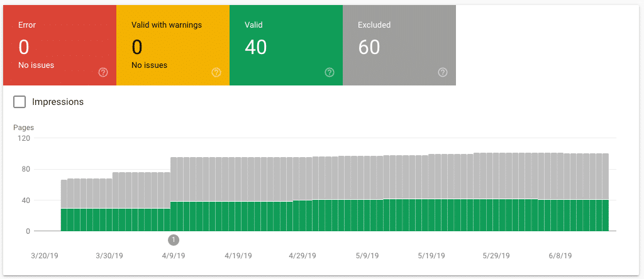Click the Impressions label text
The width and height of the screenshot is (644, 279).
[x=58, y=102]
